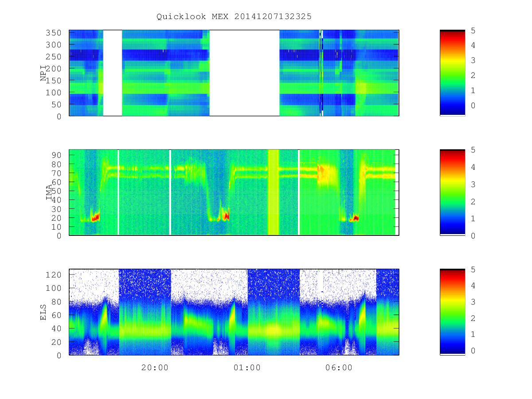The image size is (532, 399).
Task: Select the NPI axis label
Action: (43, 73)
